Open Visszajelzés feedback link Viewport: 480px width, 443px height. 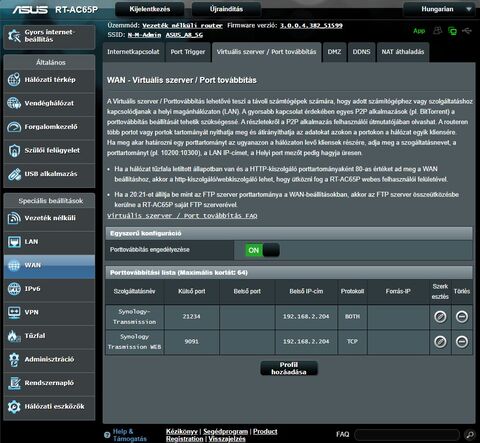(x=227, y=439)
